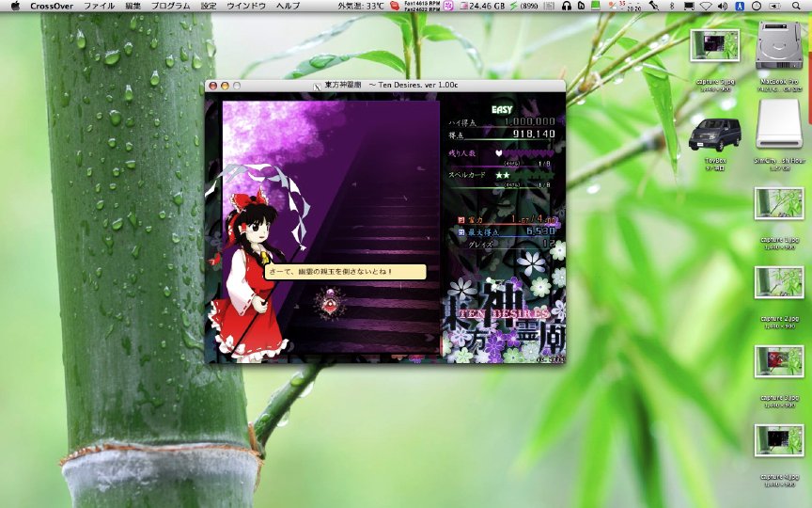Click the pen tablet icon in menu bar
This screenshot has width=812, height=508.
[654, 7]
